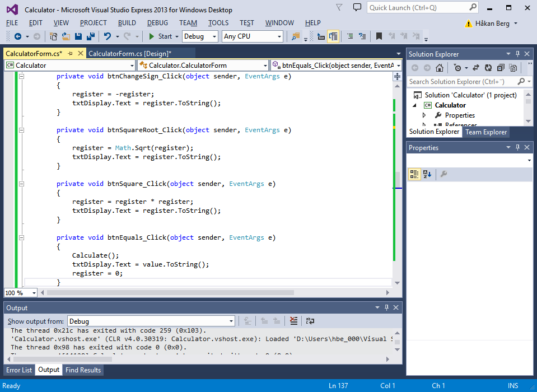The width and height of the screenshot is (537, 392).
Task: Click the Visual Studio logo in title bar
Action: tap(12, 10)
